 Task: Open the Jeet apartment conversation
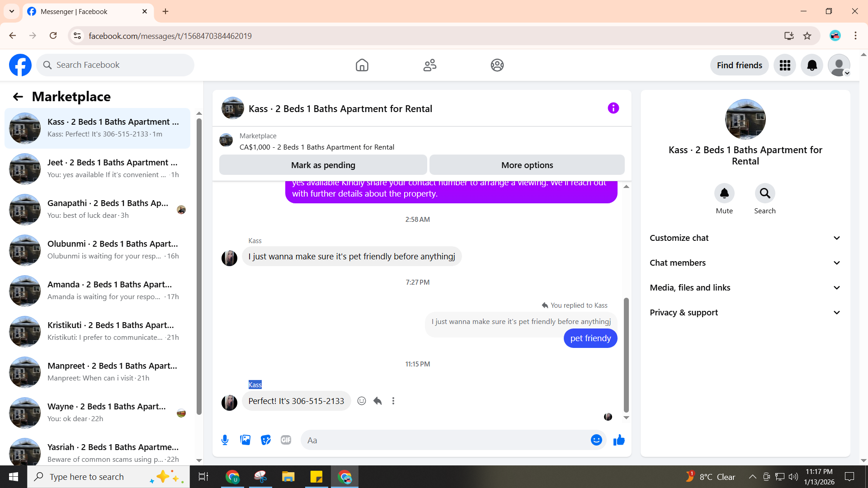point(97,169)
